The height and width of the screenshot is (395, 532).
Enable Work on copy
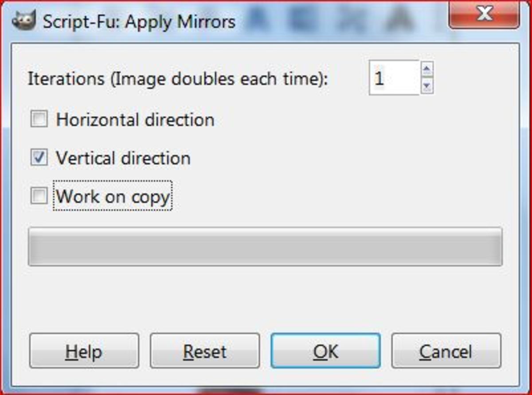[39, 195]
